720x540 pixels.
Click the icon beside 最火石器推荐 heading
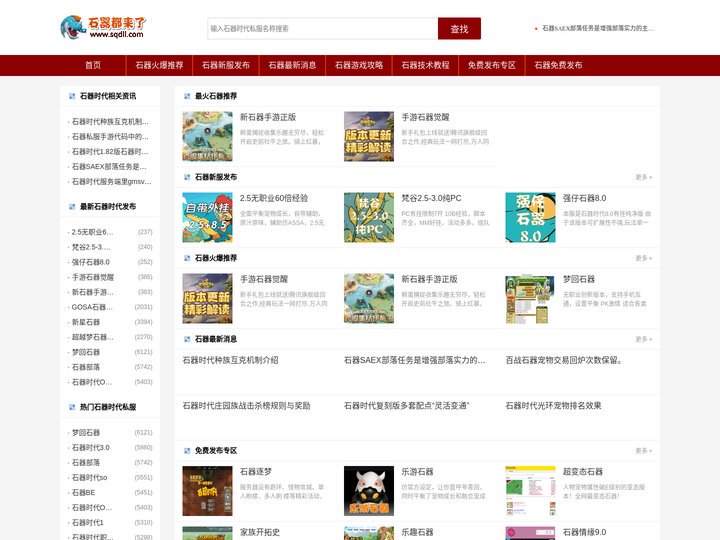tap(187, 96)
